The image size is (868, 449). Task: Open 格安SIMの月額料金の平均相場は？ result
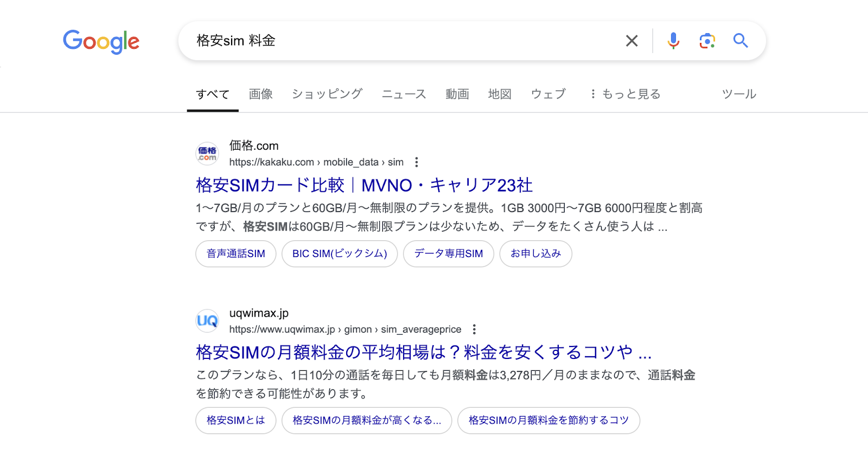[424, 352]
